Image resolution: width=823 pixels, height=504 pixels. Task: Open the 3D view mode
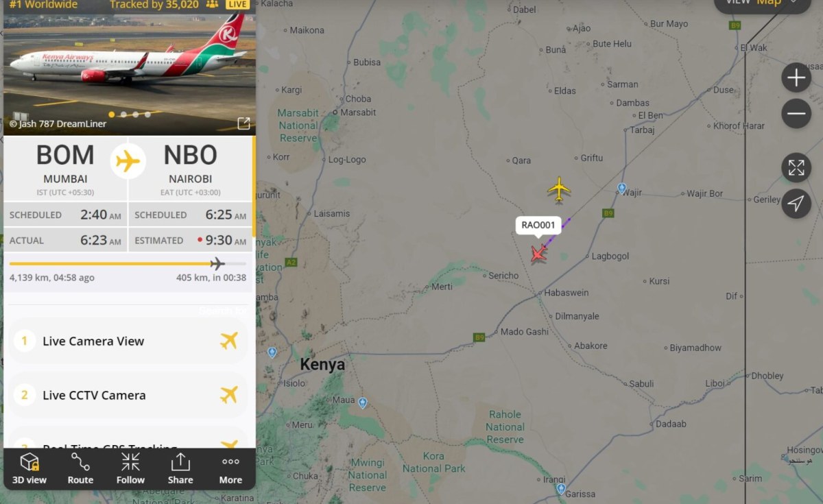(x=29, y=468)
